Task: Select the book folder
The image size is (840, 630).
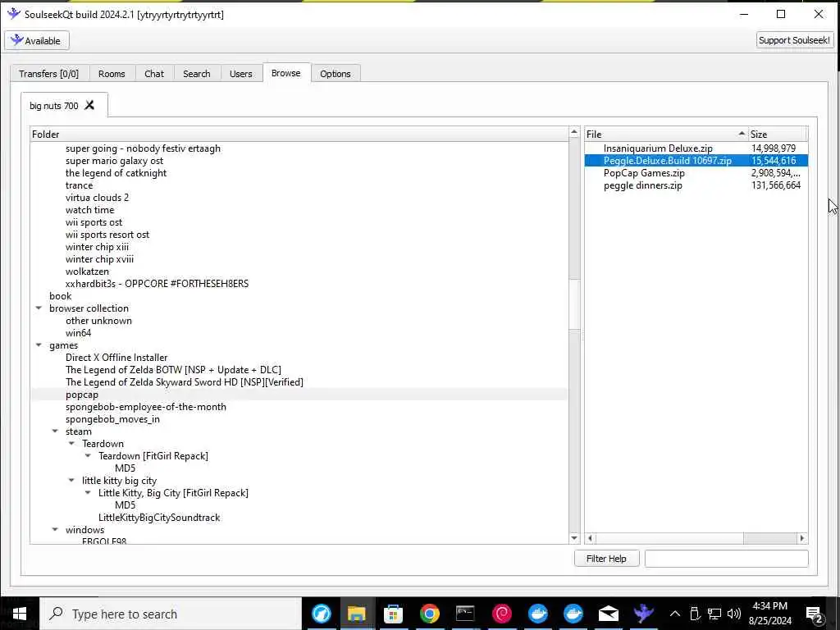Action: pos(60,295)
